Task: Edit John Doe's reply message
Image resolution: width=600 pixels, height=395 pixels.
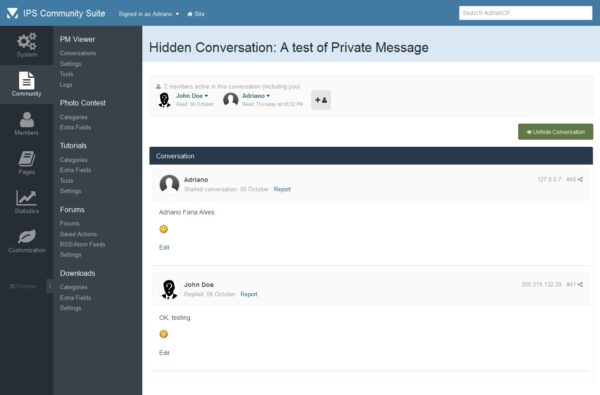Action: click(164, 353)
